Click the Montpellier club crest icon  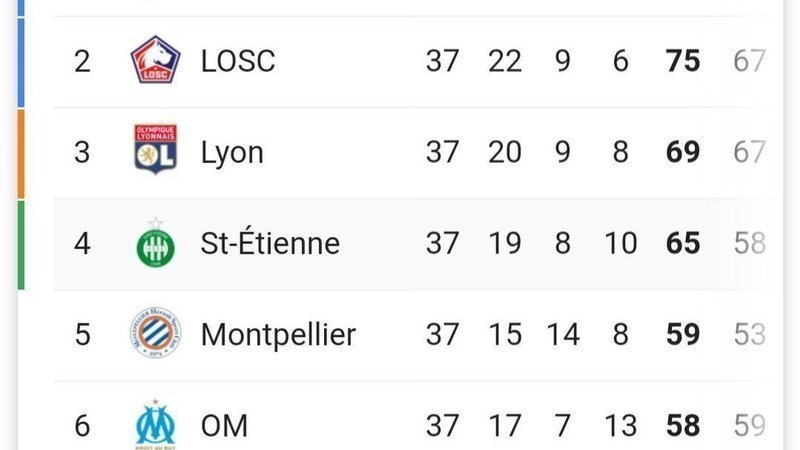155,334
